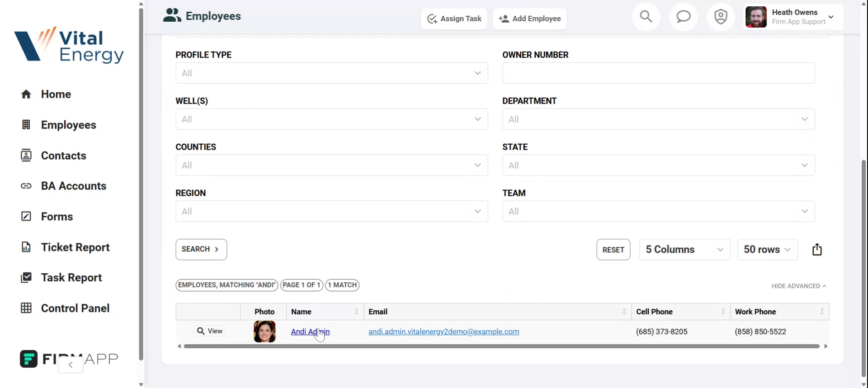This screenshot has width=868, height=388.
Task: Click Heath Owens profile avatar
Action: tap(756, 17)
